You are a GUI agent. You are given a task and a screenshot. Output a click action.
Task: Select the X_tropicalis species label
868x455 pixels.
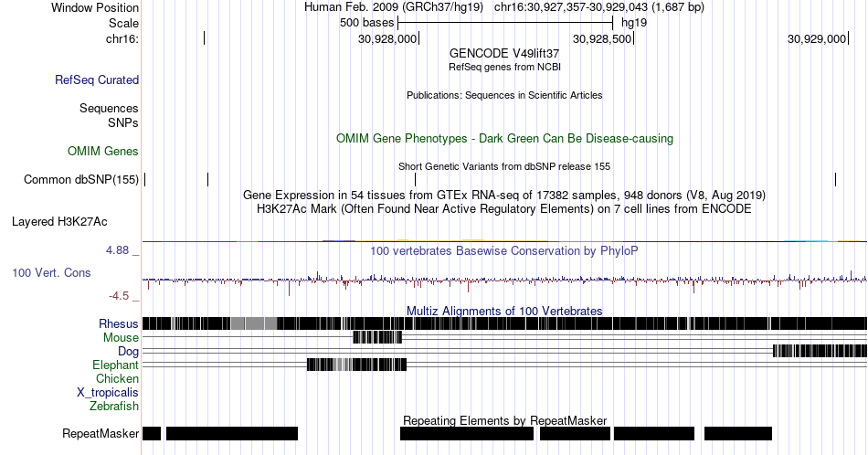pos(108,393)
